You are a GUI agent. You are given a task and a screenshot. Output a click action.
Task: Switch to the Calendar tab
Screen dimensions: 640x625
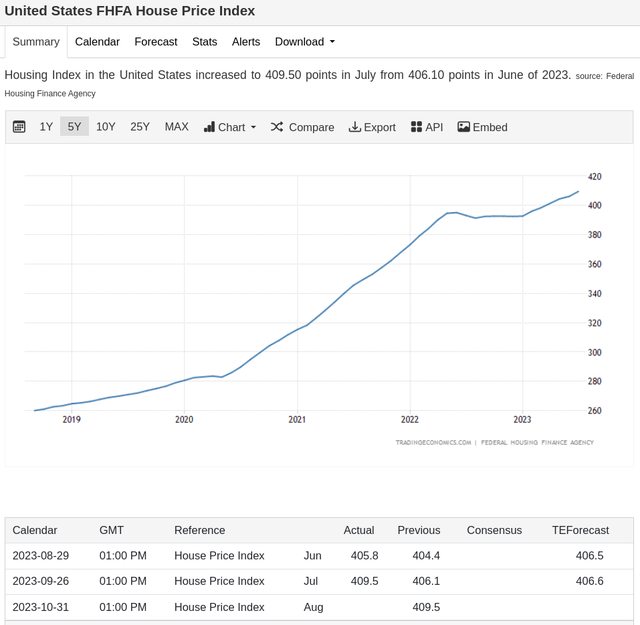pyautogui.click(x=97, y=42)
